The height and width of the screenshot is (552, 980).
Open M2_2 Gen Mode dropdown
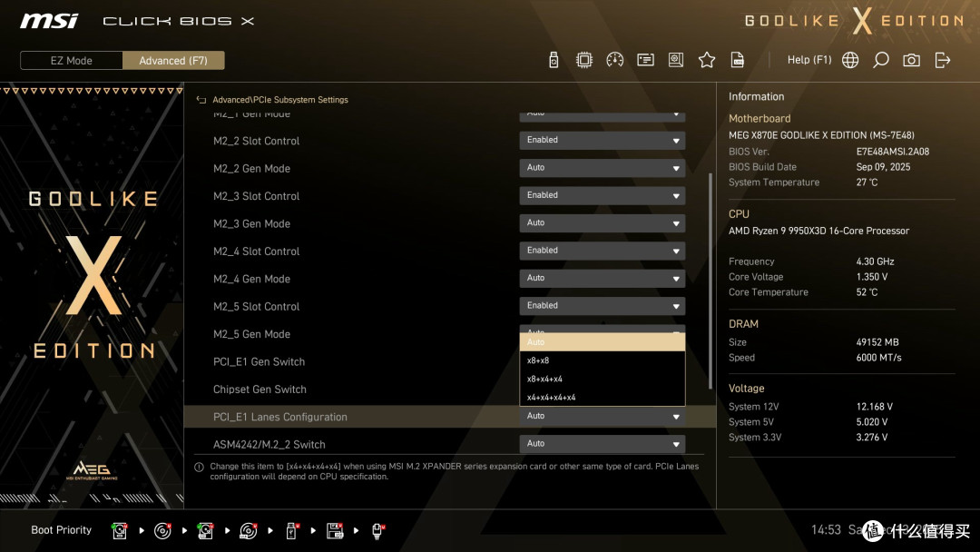click(602, 168)
